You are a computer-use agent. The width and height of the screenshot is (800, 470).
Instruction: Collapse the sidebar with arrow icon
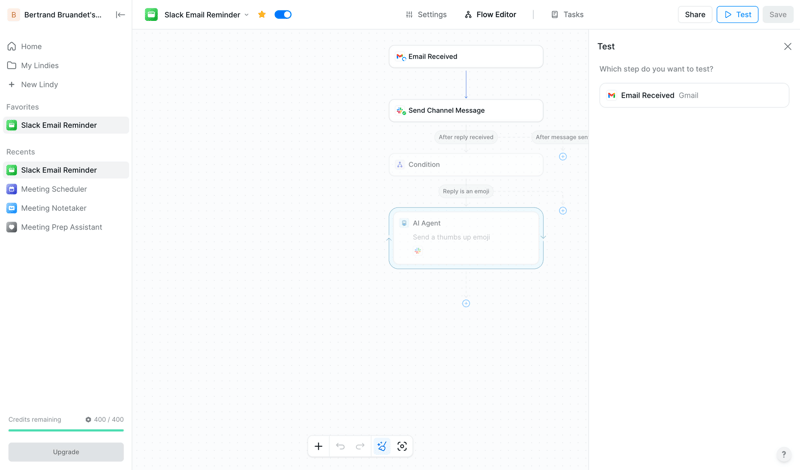(x=120, y=15)
